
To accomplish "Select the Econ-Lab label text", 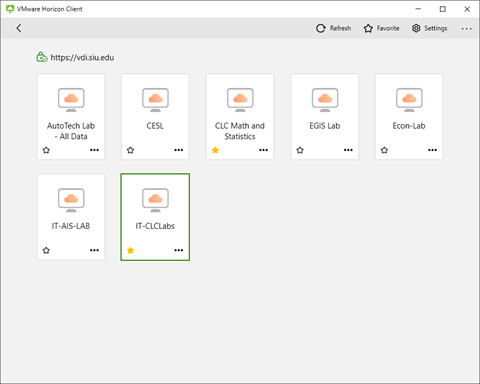I will click(x=409, y=126).
